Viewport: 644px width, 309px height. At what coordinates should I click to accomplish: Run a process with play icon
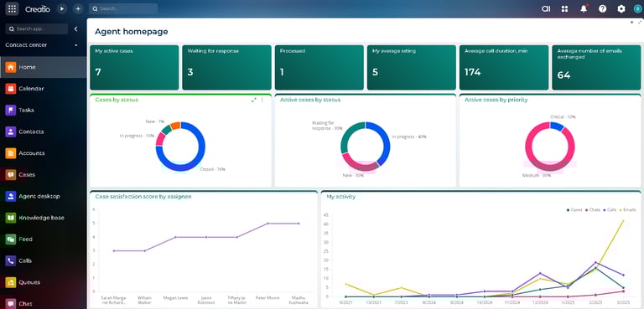pos(62,8)
